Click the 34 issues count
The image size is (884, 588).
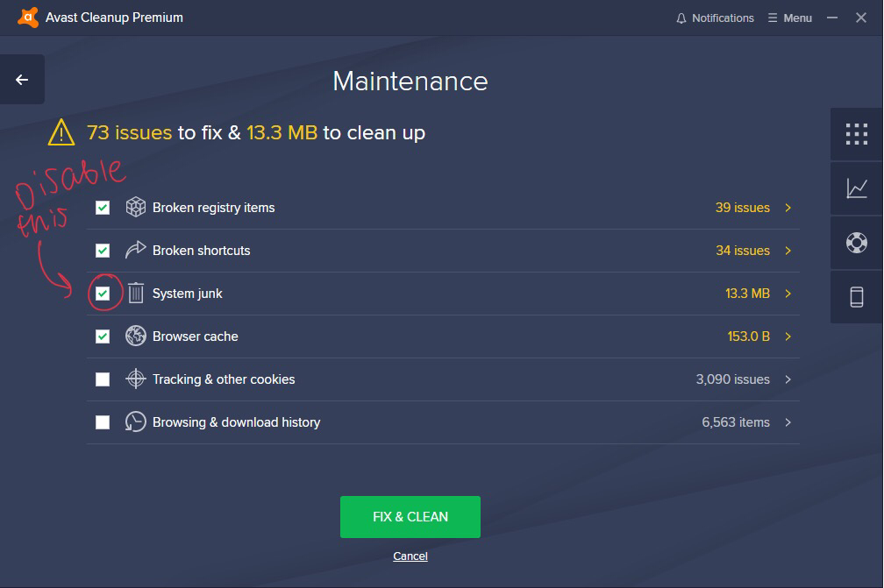(743, 250)
